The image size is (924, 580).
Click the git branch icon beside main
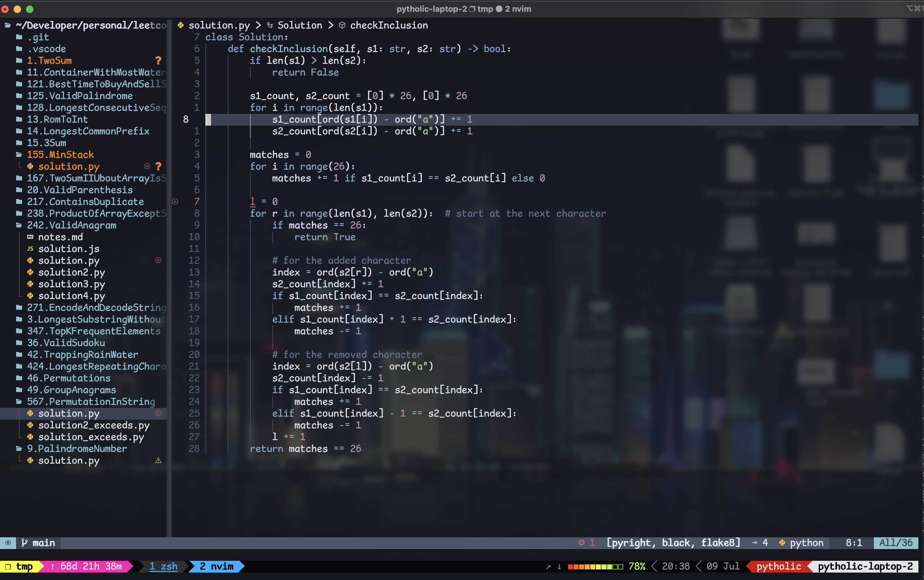(x=24, y=543)
